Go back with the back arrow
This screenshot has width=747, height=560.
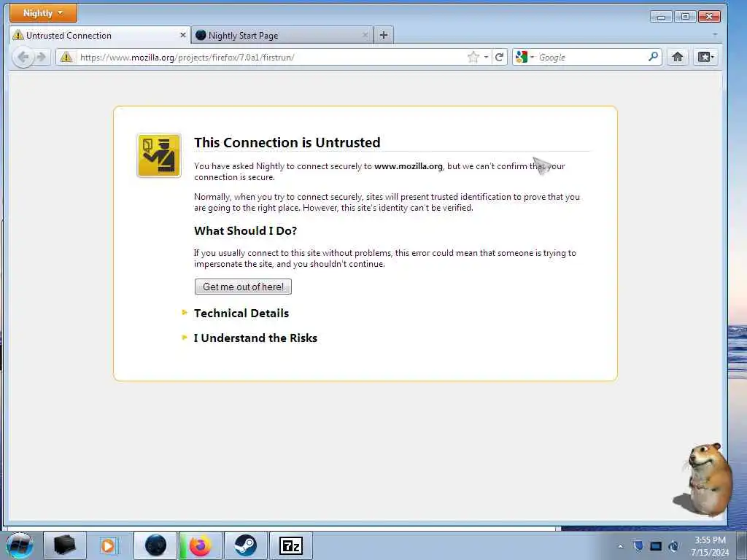coord(23,57)
